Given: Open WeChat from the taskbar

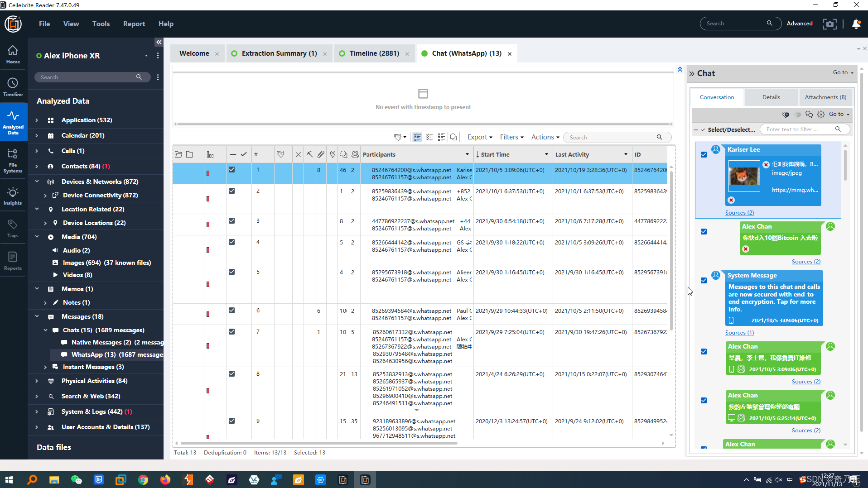Looking at the screenshot, I should click(77, 479).
